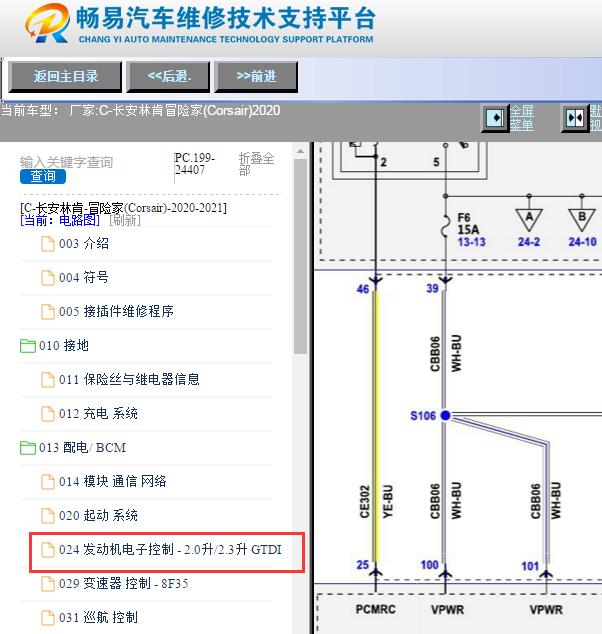
Task: Select the 010 接地 folder label
Action: (x=64, y=346)
